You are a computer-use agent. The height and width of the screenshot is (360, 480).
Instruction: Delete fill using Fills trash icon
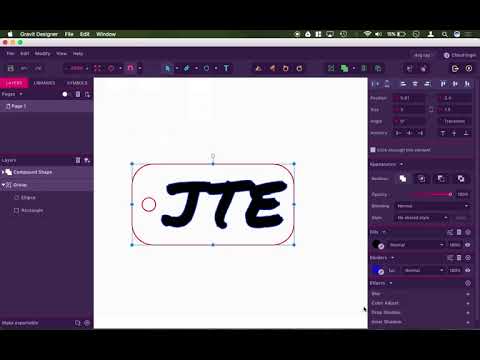(459, 232)
